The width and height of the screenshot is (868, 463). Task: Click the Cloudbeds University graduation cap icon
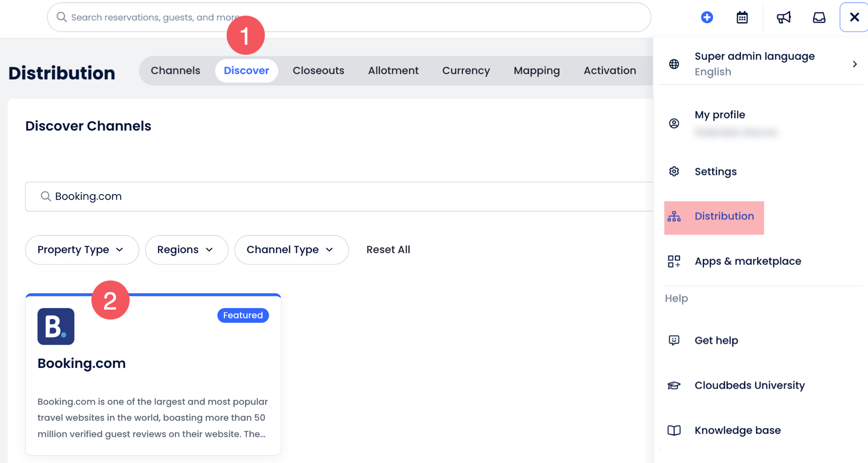click(674, 385)
